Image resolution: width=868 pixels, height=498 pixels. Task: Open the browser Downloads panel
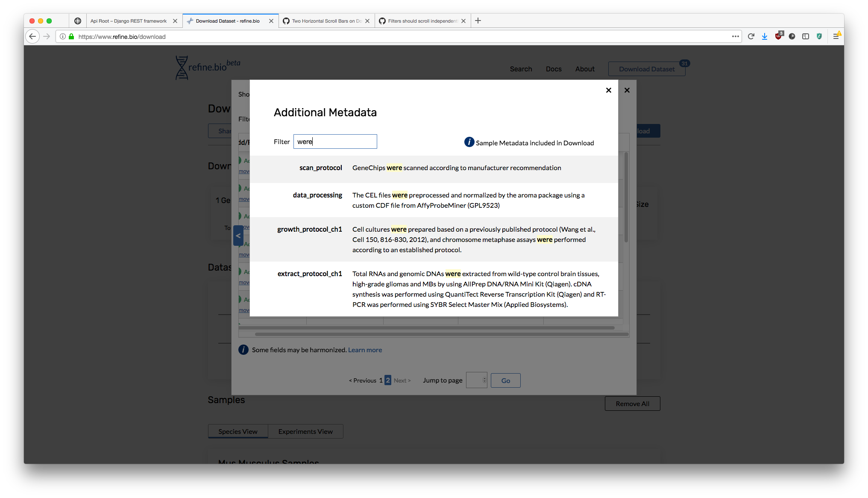pyautogui.click(x=765, y=36)
